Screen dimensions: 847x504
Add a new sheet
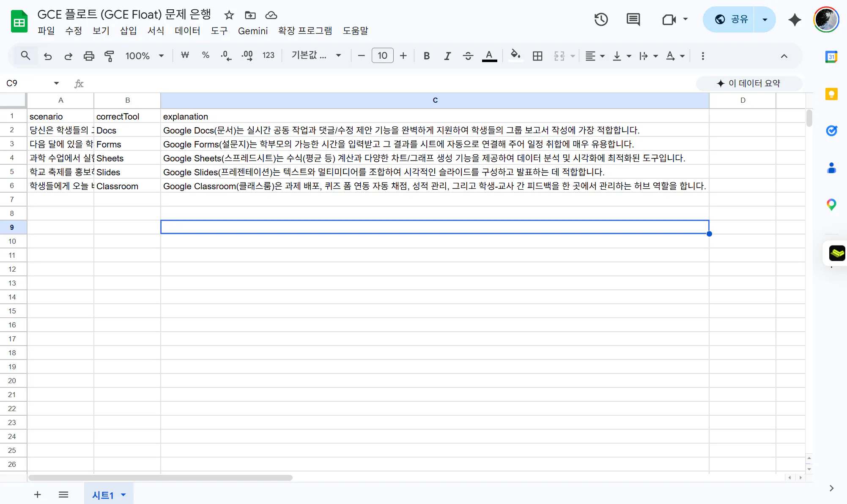point(38,495)
